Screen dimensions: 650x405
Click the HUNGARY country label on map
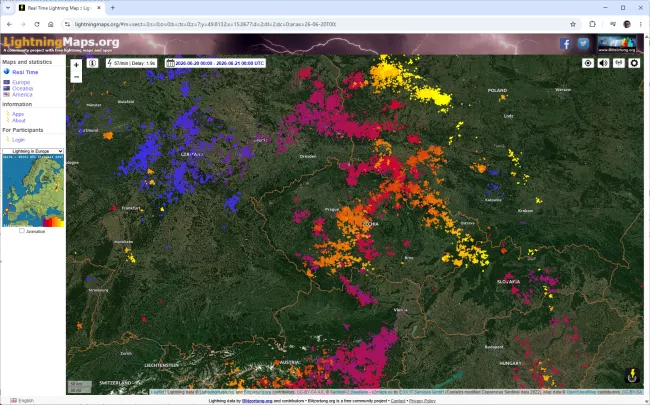pyautogui.click(x=510, y=363)
